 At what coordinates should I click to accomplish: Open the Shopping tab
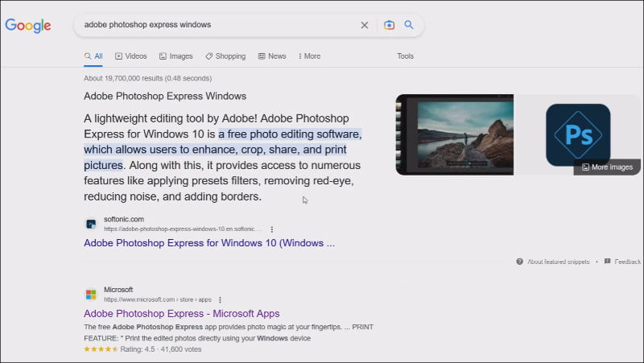pos(225,56)
